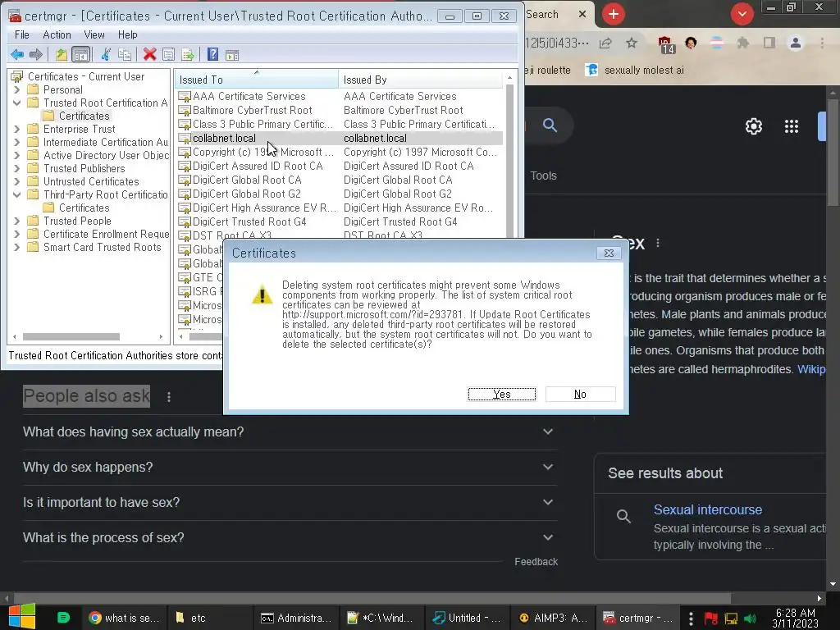Image resolution: width=840 pixels, height=630 pixels.
Task: Open the Help menu in certmgr
Action: 127,34
